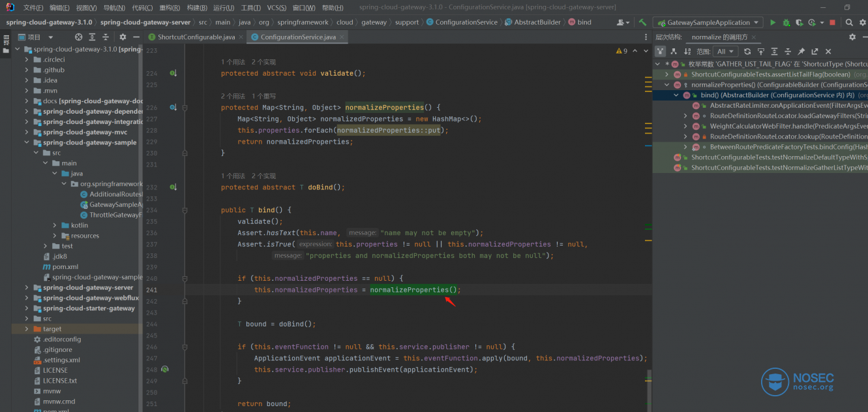Click locate-in-project target icon in Project panel
The image size is (868, 412).
tap(79, 37)
